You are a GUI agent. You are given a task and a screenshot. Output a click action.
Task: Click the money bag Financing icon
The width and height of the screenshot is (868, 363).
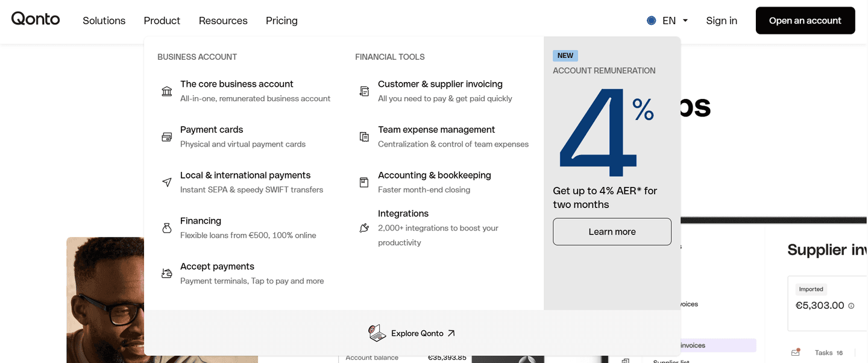pos(167,228)
